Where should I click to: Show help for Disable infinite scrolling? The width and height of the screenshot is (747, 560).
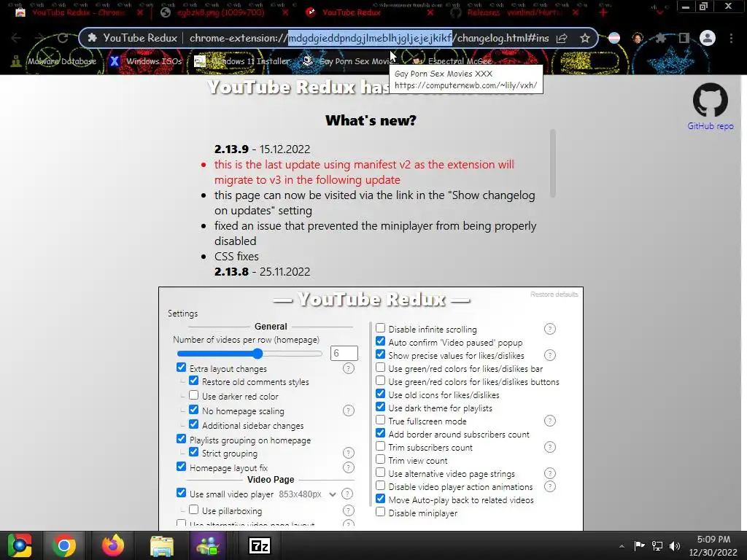pyautogui.click(x=550, y=329)
